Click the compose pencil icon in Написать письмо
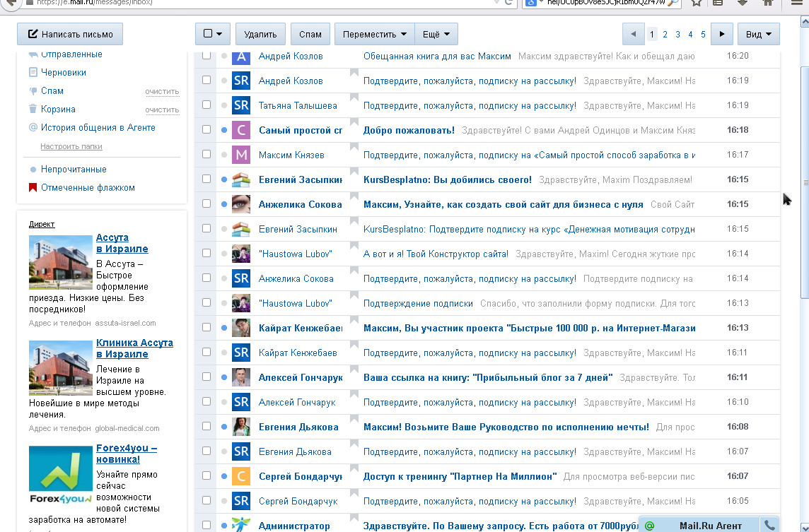The width and height of the screenshot is (809, 532). 33,34
